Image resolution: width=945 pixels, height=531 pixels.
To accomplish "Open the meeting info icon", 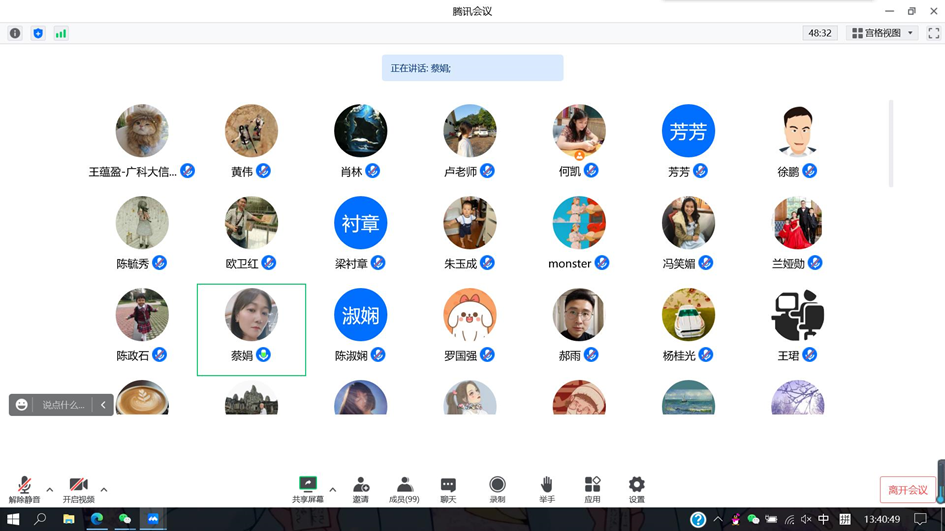I will [x=15, y=33].
